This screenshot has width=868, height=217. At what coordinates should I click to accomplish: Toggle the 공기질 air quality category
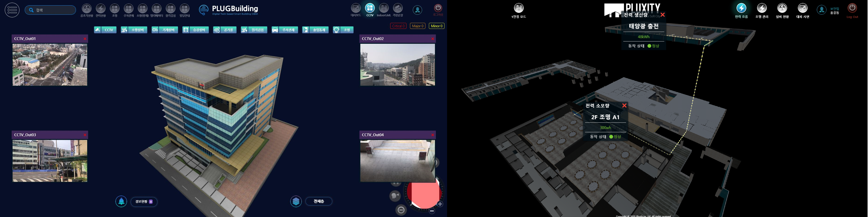(225, 30)
